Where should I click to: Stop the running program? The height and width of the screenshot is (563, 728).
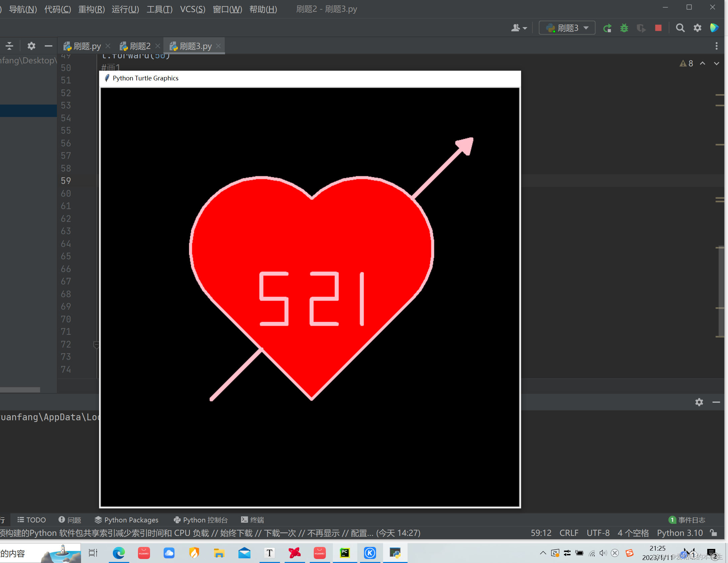pyautogui.click(x=658, y=28)
